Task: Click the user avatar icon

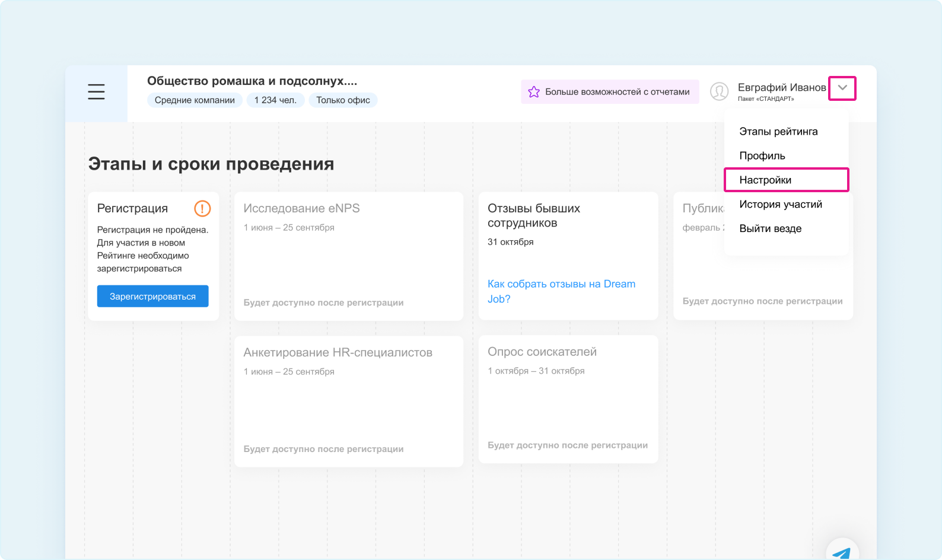Action: point(719,91)
